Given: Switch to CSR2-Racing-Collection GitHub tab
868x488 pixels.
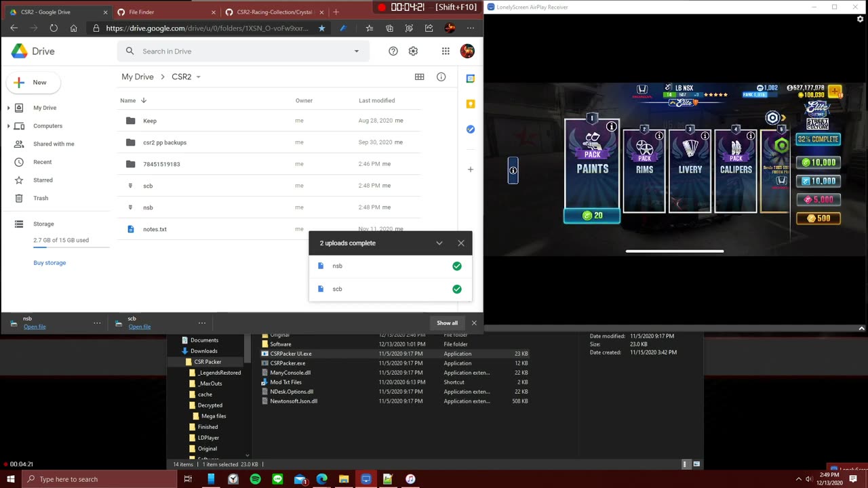Looking at the screenshot, I should [x=274, y=12].
